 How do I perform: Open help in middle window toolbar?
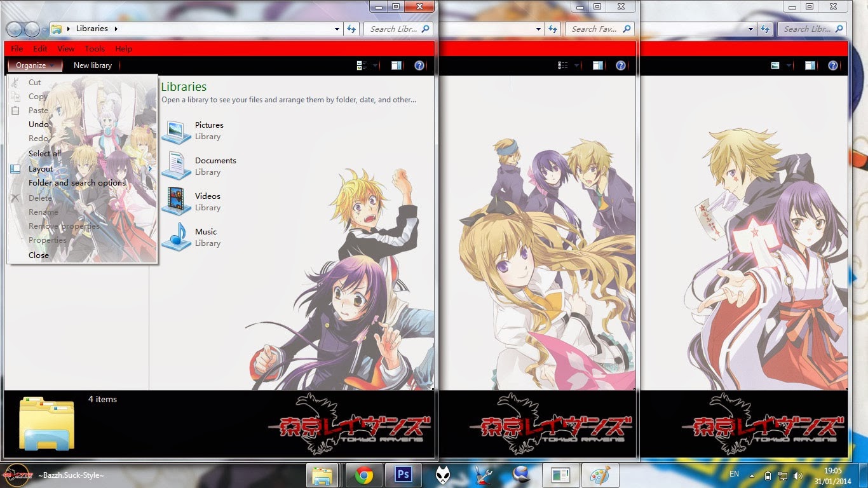tap(621, 65)
